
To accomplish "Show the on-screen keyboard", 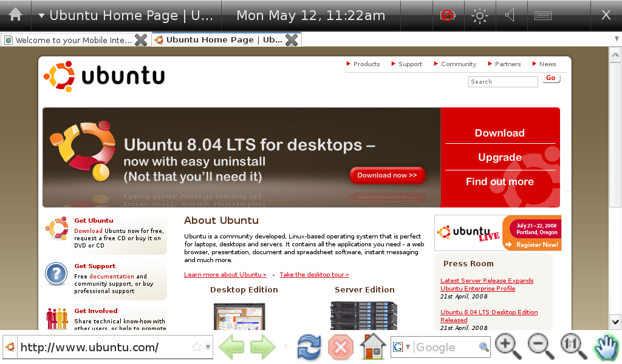I will (542, 15).
